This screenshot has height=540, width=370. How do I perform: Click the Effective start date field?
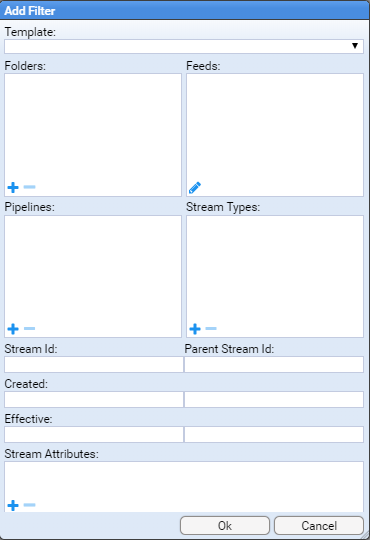click(x=94, y=434)
